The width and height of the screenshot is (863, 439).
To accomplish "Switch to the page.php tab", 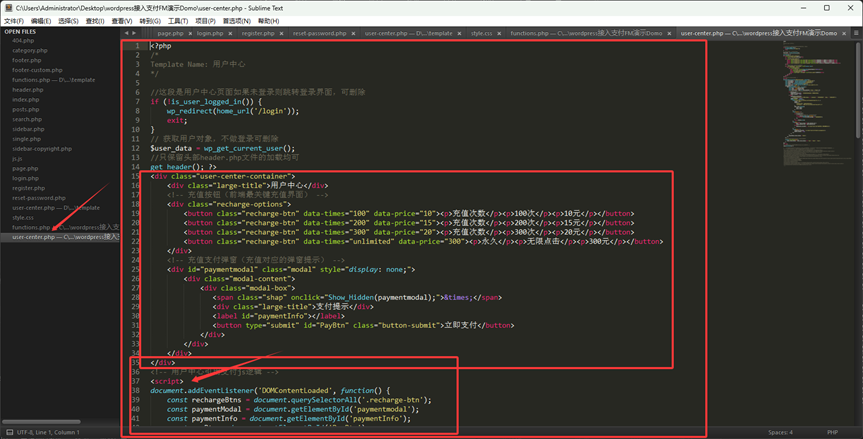I will point(170,34).
